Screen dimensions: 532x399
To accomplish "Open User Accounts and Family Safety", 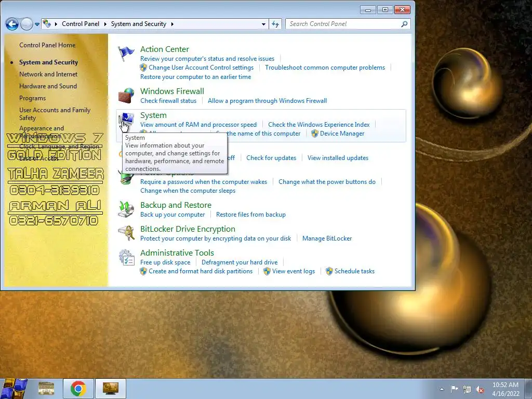I will point(55,114).
